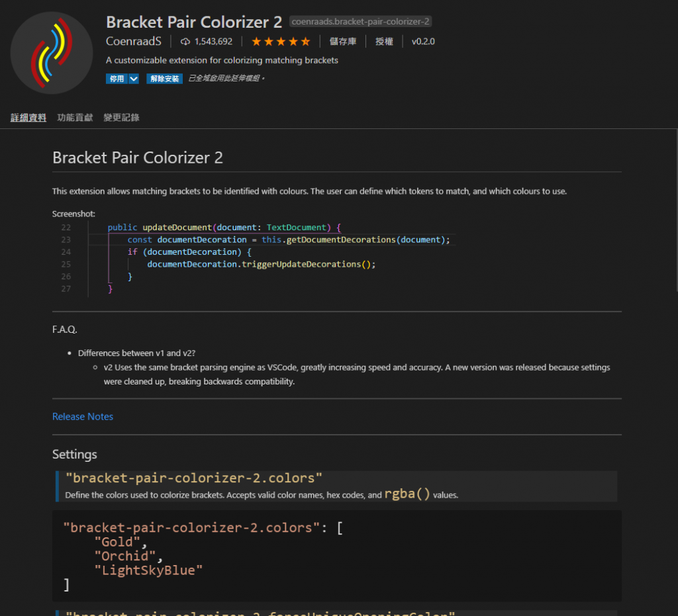This screenshot has height=616, width=678.
Task: Click the Bracket Pair Colorizer 2 title
Action: pyautogui.click(x=193, y=22)
